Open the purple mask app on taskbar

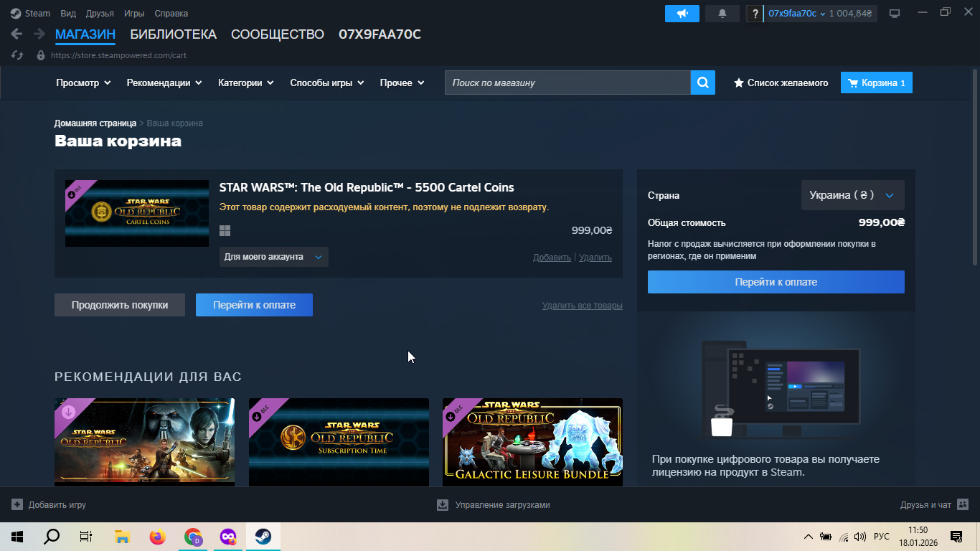coord(227,536)
